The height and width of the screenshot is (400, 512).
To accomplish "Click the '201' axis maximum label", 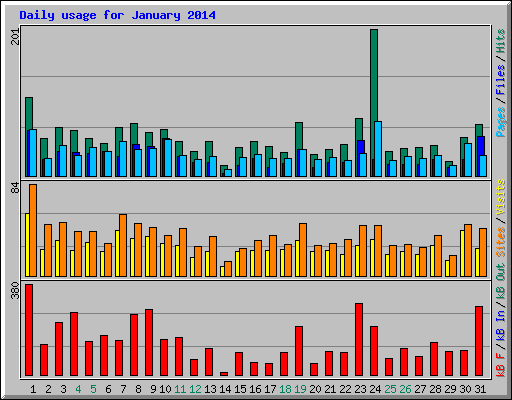I will click(15, 36).
